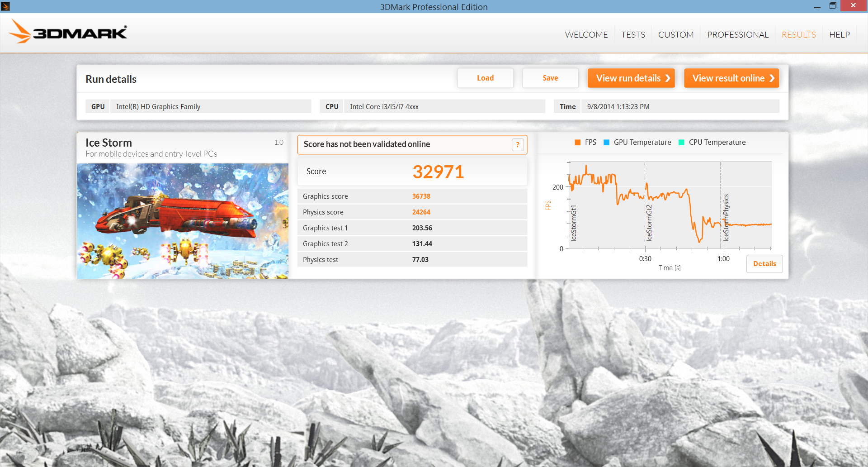The height and width of the screenshot is (467, 868).
Task: Minimize the 3DMark window
Action: [x=817, y=6]
